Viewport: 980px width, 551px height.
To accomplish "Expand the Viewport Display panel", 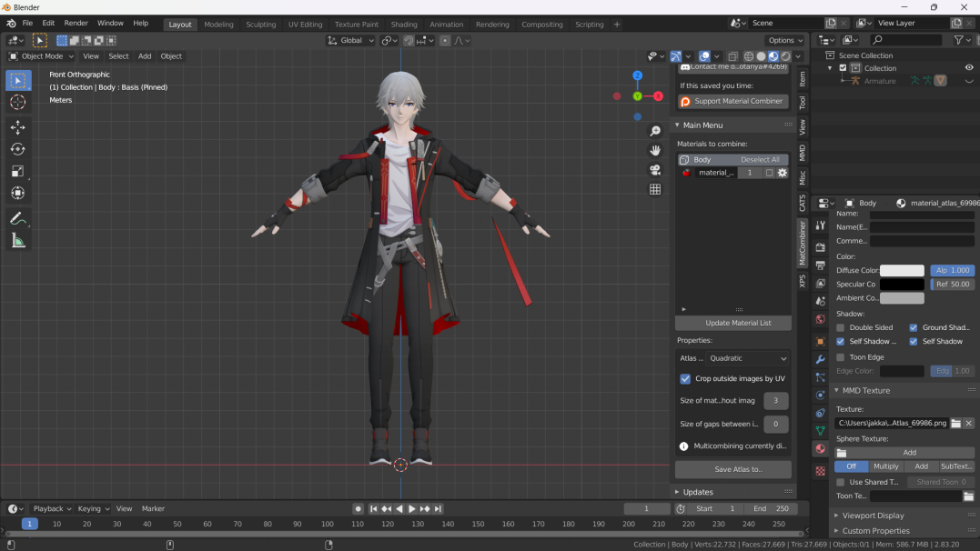I will (x=873, y=516).
